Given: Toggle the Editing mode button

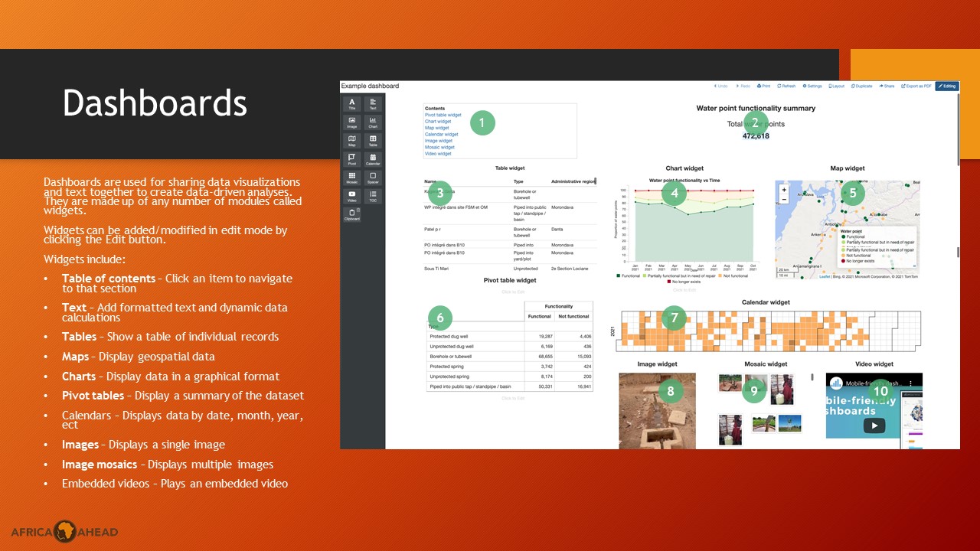Looking at the screenshot, I should click(946, 86).
